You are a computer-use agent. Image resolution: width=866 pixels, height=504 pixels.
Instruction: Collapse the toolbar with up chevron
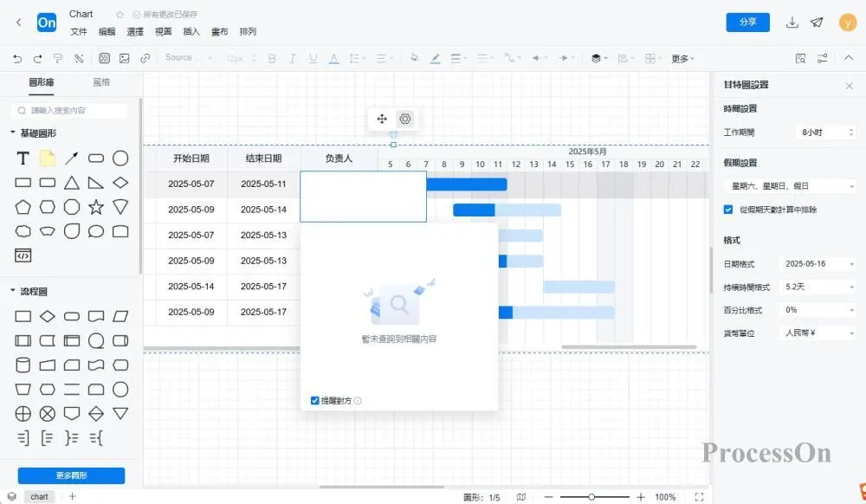pos(849,57)
